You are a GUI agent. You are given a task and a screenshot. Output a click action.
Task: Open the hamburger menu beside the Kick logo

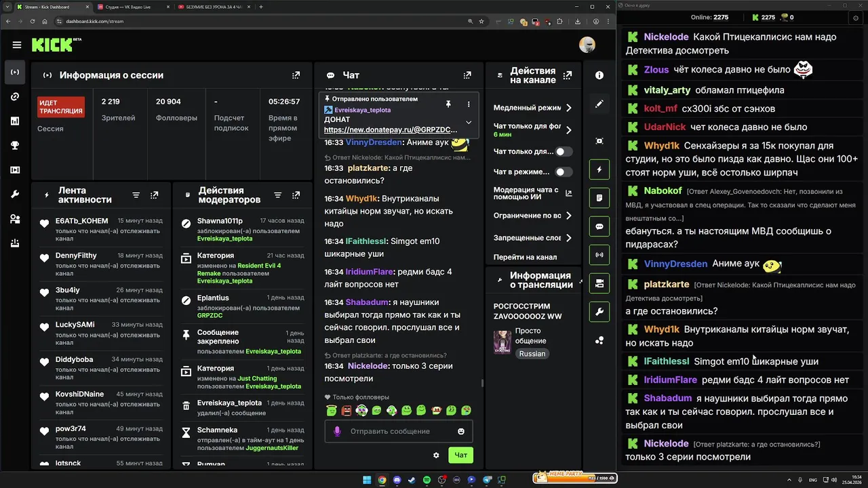pos(16,45)
